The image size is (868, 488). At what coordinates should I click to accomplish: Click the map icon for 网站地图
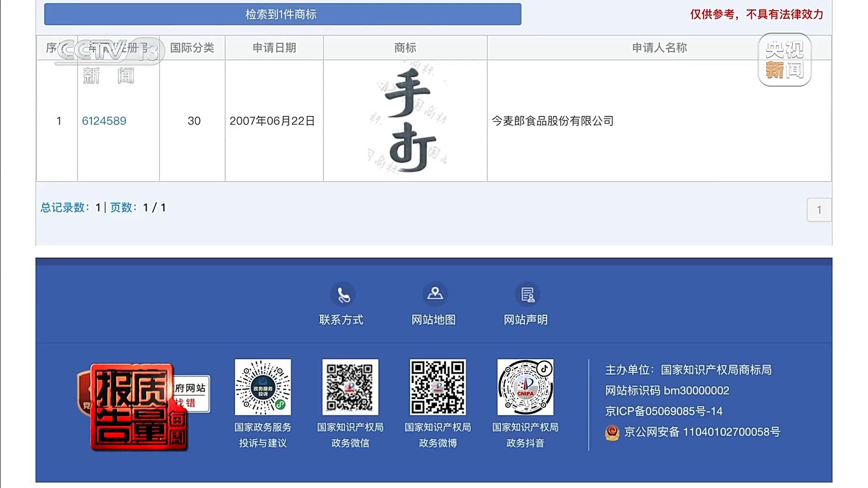[x=435, y=294]
